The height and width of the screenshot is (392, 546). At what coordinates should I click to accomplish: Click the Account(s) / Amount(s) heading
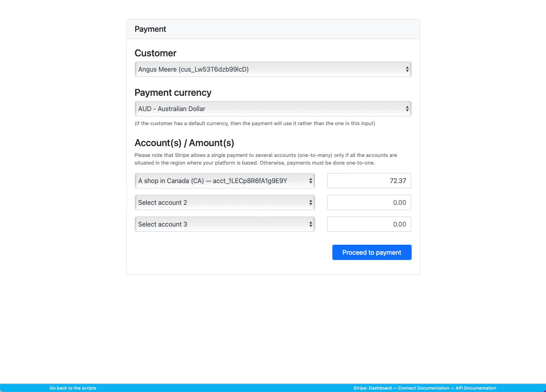tap(184, 143)
